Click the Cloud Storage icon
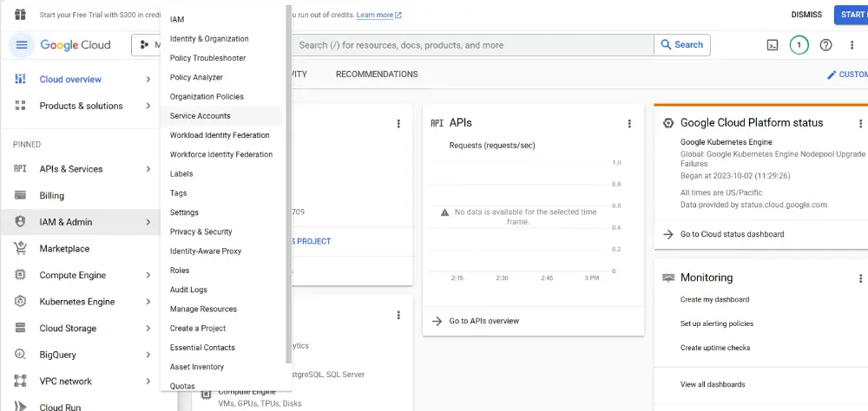 21,328
